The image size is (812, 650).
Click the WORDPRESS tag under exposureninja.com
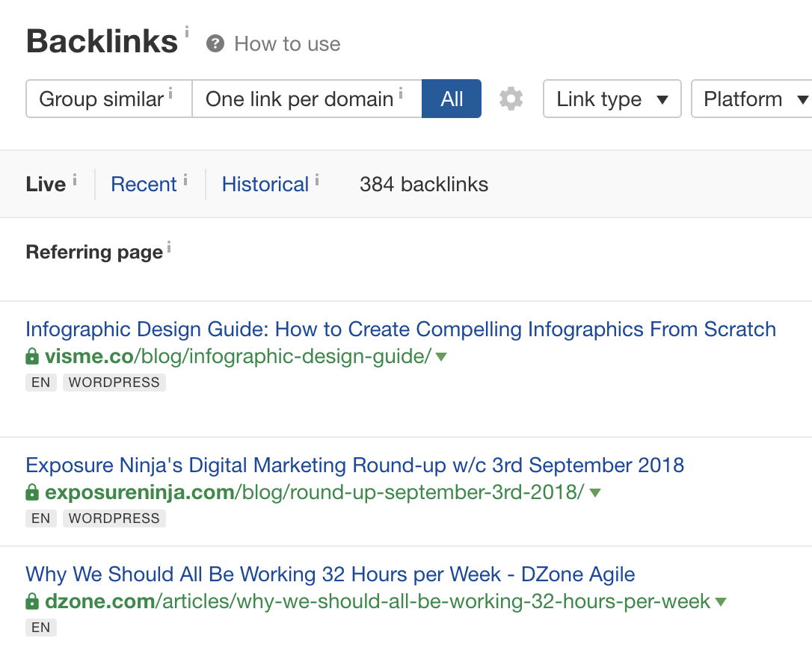(114, 519)
